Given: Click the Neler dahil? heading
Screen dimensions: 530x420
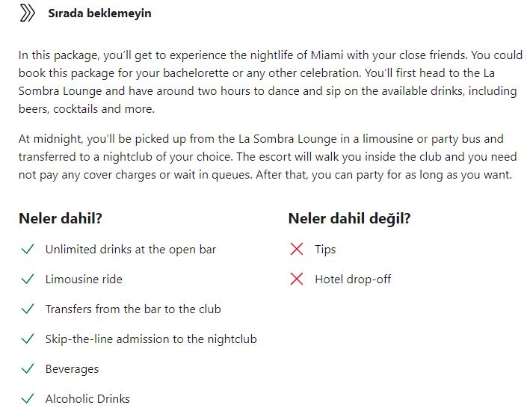Looking at the screenshot, I should (x=61, y=218).
